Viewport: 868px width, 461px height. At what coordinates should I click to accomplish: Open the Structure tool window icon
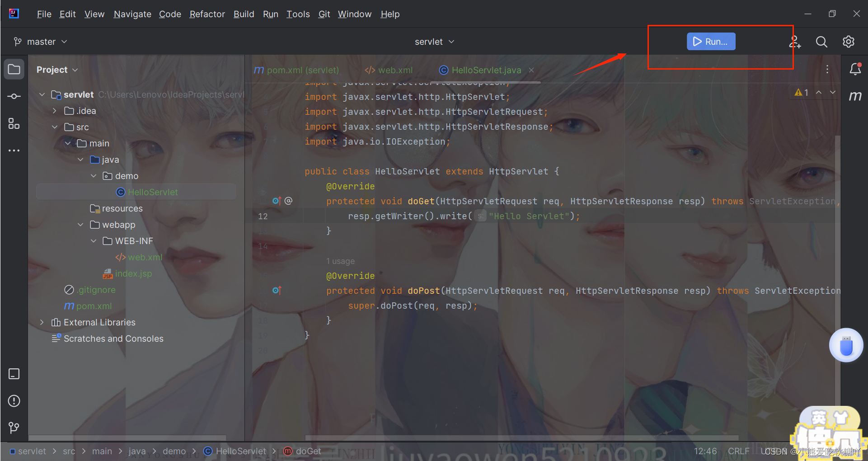point(14,123)
